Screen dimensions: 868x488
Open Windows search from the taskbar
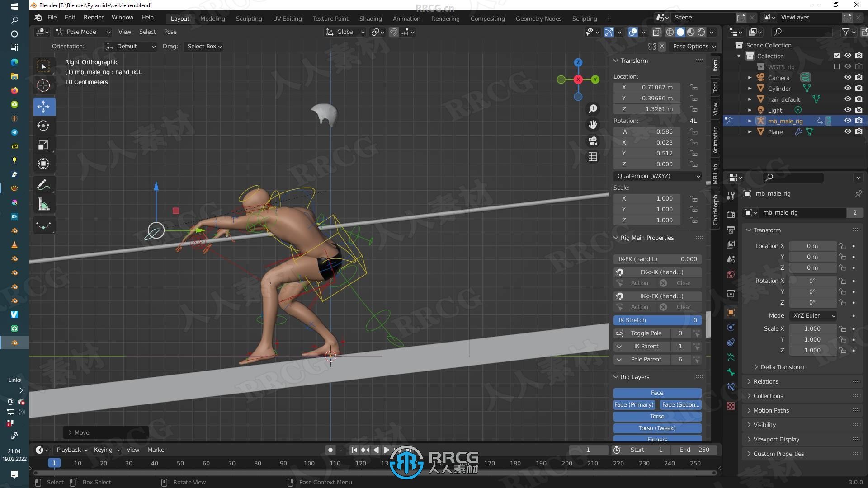click(x=14, y=20)
